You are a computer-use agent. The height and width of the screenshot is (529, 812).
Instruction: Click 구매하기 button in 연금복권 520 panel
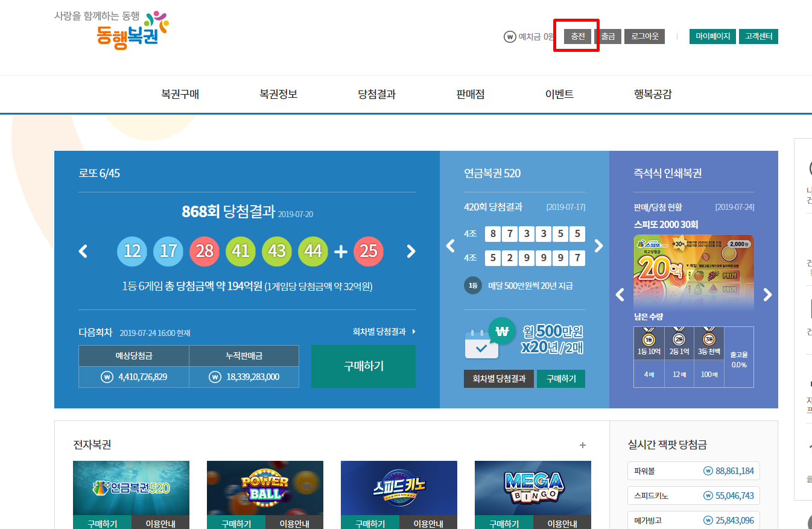[561, 378]
